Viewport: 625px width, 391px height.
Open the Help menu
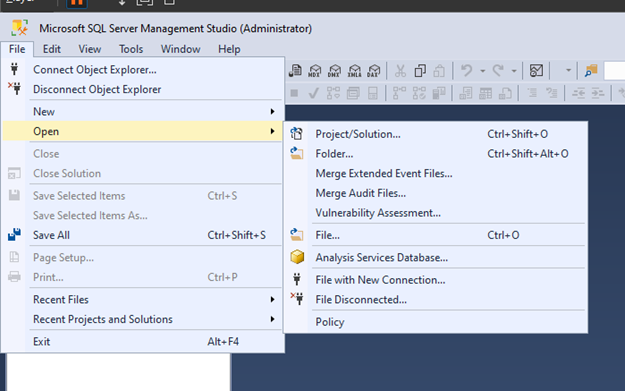click(229, 49)
